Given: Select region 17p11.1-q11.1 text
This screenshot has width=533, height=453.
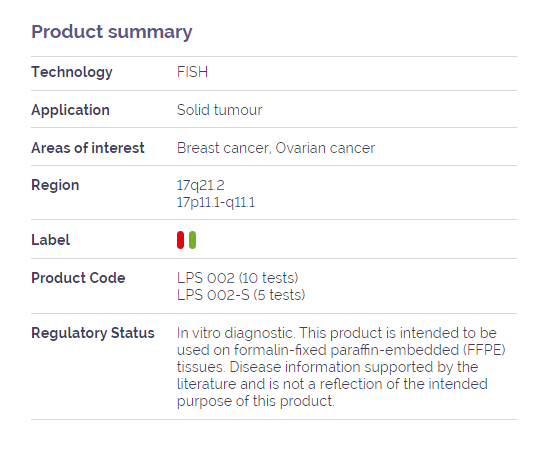Looking at the screenshot, I should point(216,203).
